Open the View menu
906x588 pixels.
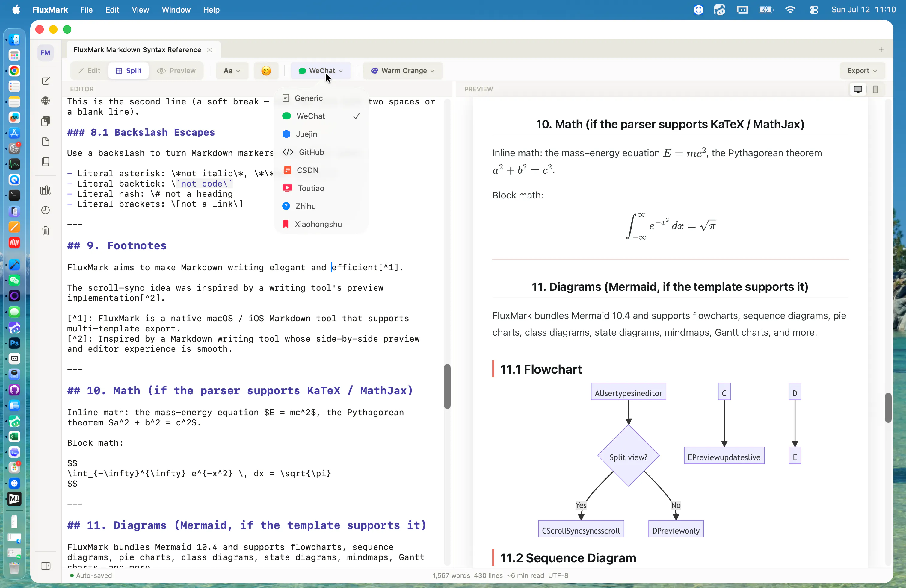140,10
